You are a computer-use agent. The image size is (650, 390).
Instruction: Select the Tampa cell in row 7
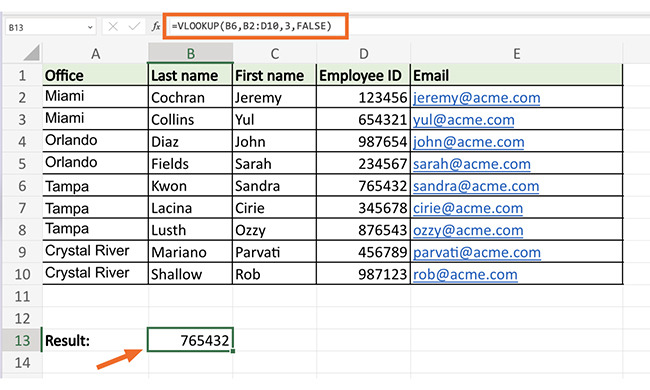[95, 208]
